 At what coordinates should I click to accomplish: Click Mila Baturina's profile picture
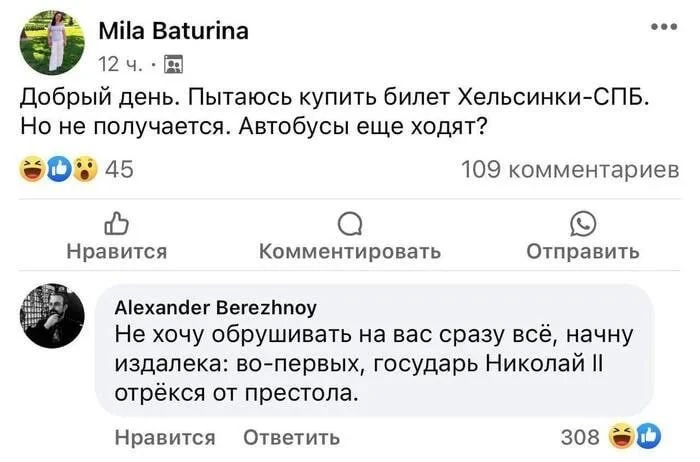[x=52, y=43]
